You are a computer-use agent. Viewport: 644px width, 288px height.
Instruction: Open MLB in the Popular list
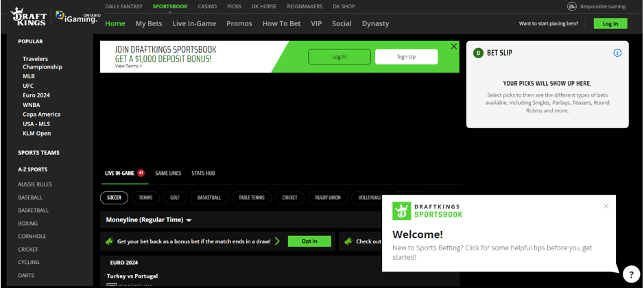coord(29,76)
